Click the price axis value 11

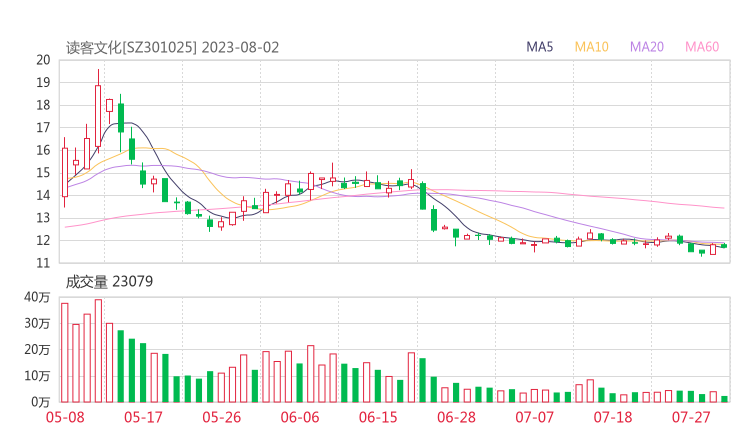(43, 263)
